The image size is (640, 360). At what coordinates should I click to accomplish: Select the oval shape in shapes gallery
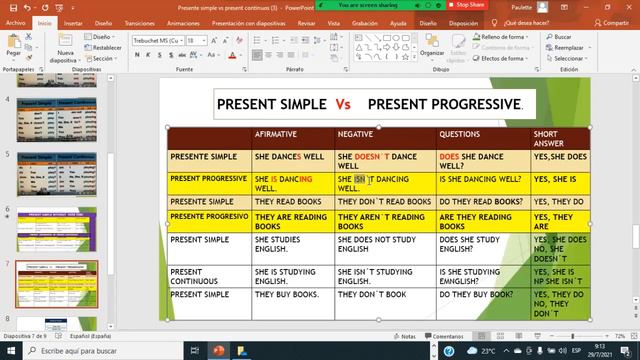(x=396, y=38)
